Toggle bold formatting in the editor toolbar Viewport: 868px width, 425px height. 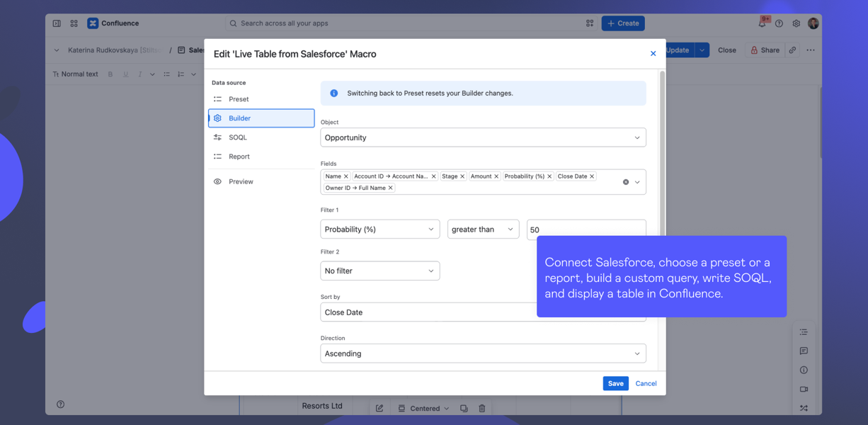tap(110, 74)
